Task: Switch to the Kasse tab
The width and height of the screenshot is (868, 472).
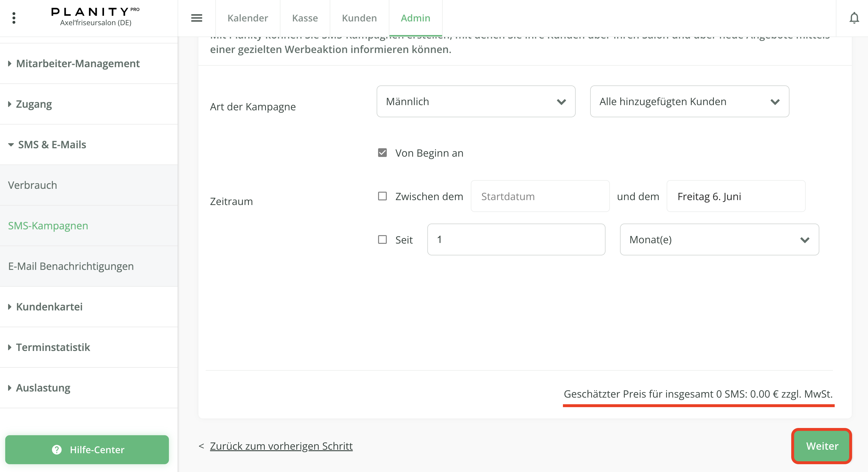Action: [304, 18]
